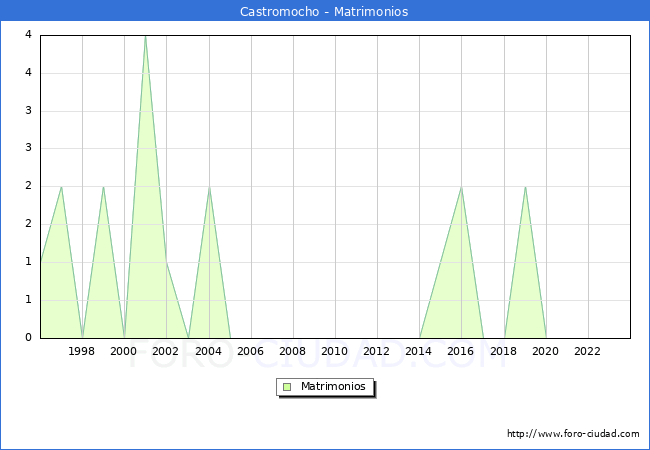The height and width of the screenshot is (450, 650).
Task: Click the 2001 peak at value 4
Action: coord(145,36)
